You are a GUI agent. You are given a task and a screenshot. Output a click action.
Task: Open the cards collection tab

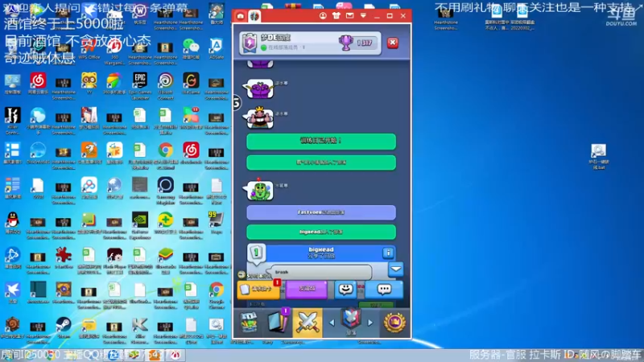(x=279, y=323)
